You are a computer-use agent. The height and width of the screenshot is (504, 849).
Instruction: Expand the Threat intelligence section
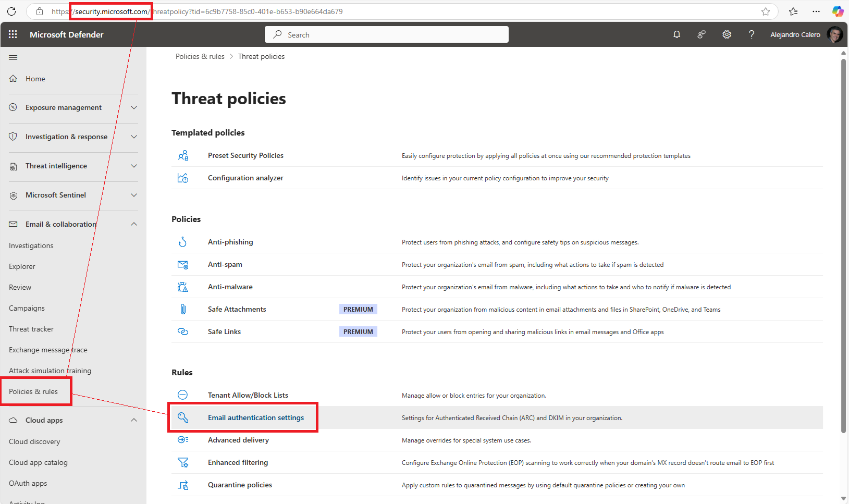pyautogui.click(x=134, y=166)
